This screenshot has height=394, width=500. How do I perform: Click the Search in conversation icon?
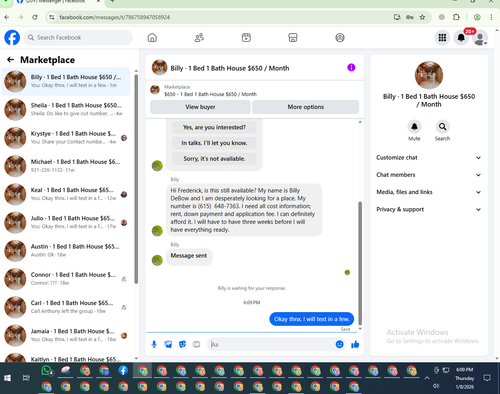click(x=442, y=127)
